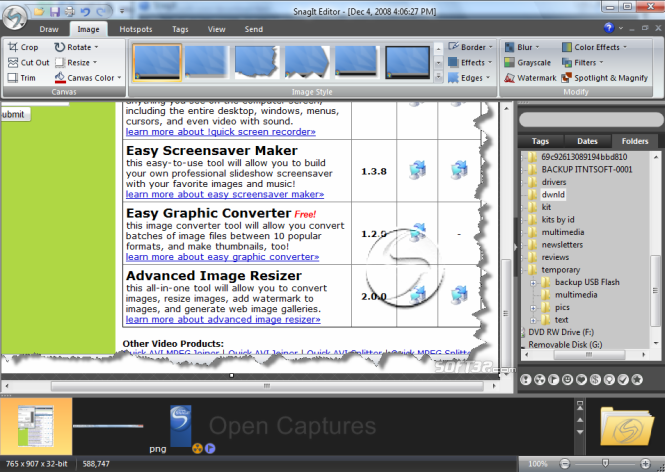
Task: Open the Rotate dropdown
Action: click(76, 47)
